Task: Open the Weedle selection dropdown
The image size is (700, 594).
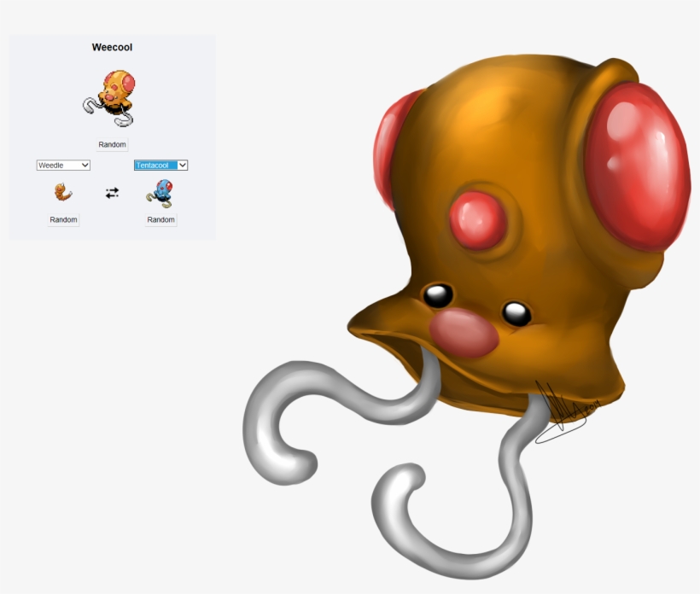Action: coord(63,165)
